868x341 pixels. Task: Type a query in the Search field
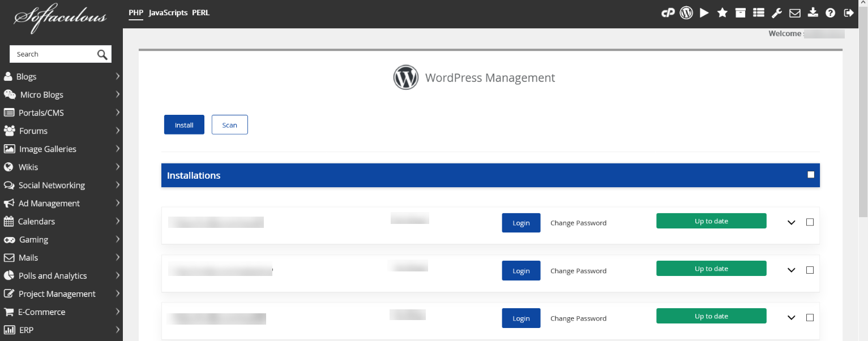coord(54,54)
